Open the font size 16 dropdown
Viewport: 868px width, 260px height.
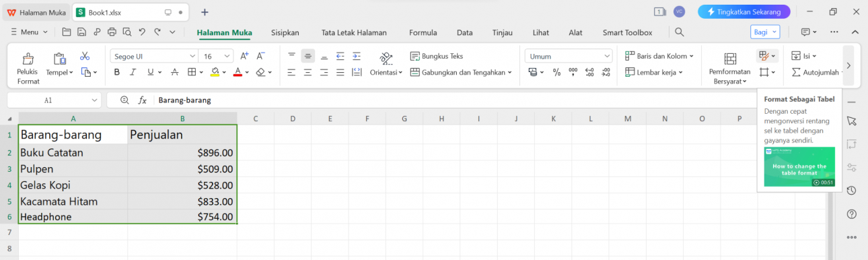227,56
